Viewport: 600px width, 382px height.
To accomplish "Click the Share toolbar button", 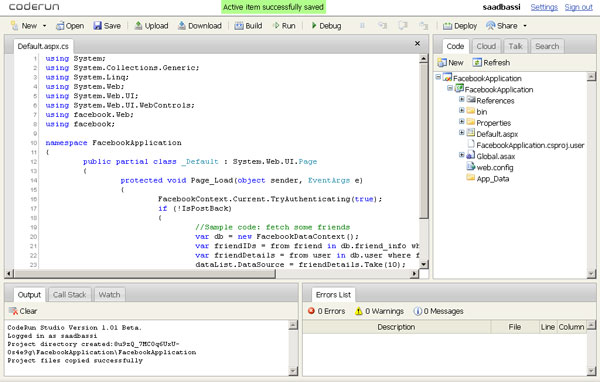I will [502, 26].
